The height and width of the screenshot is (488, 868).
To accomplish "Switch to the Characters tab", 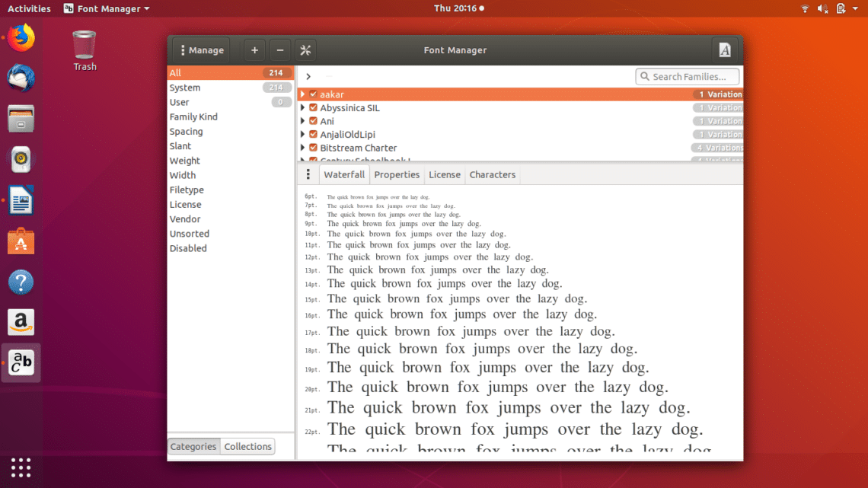I will 492,174.
